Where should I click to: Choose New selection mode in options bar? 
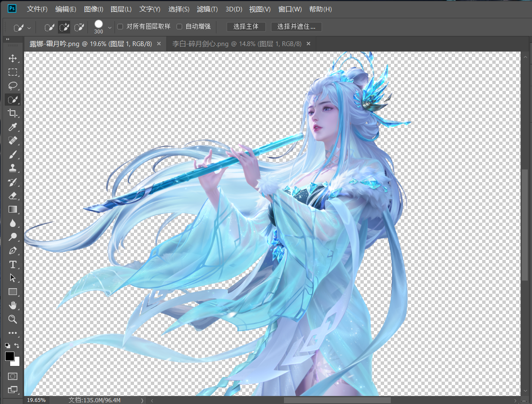[49, 27]
